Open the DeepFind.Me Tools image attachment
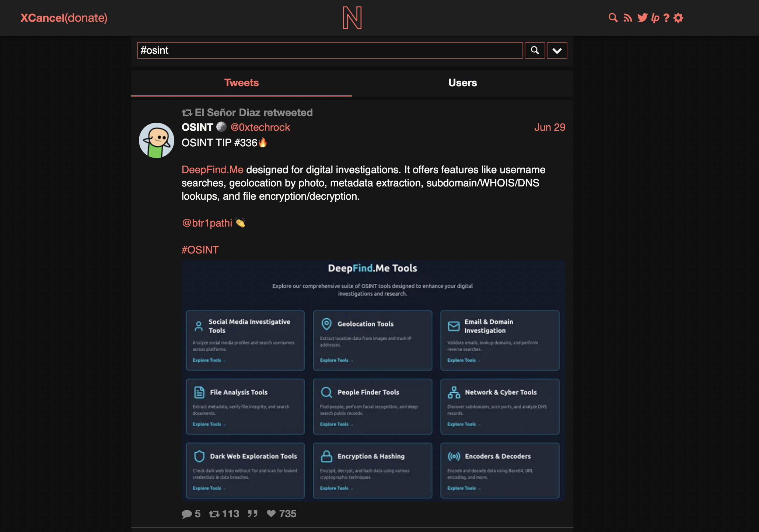Viewport: 759px width, 532px height. pos(373,381)
